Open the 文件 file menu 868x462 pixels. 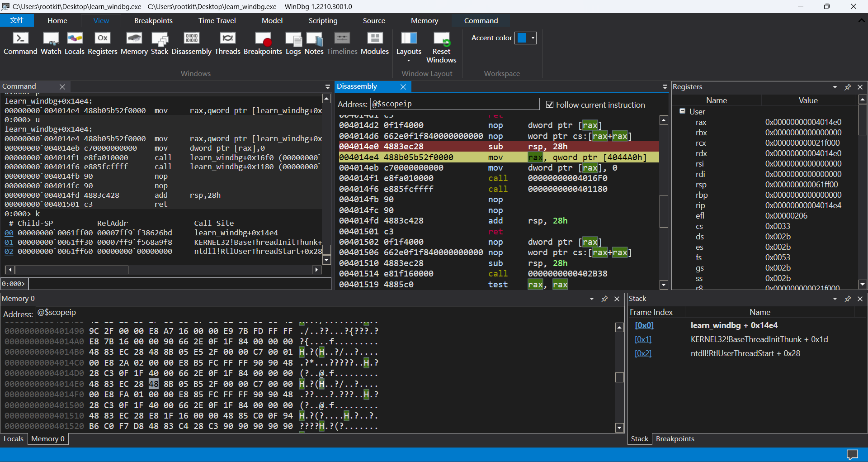tap(17, 20)
